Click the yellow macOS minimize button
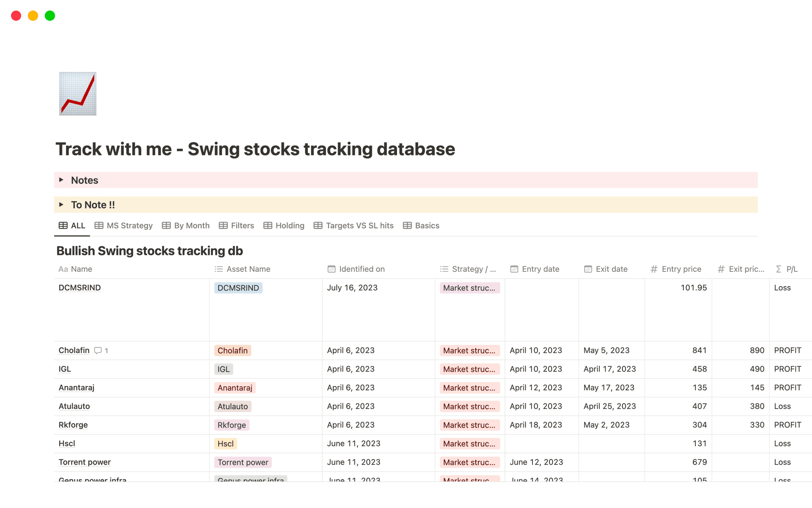 33,15
